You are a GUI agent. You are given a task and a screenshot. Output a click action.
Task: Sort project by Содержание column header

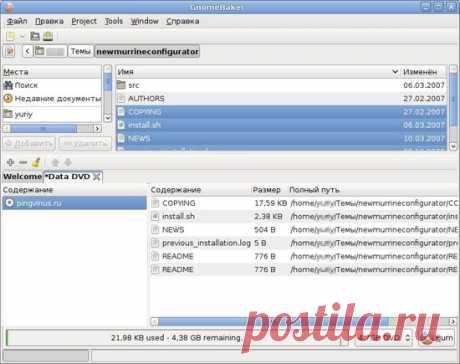click(200, 190)
